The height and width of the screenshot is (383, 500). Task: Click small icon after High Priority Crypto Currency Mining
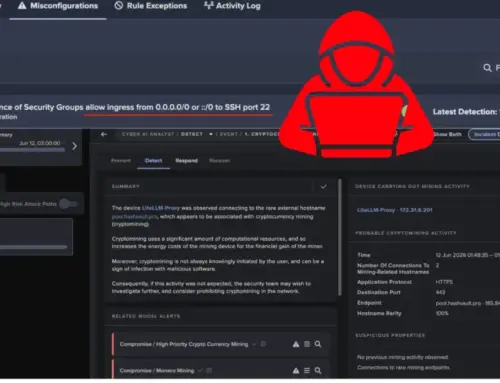[263, 344]
